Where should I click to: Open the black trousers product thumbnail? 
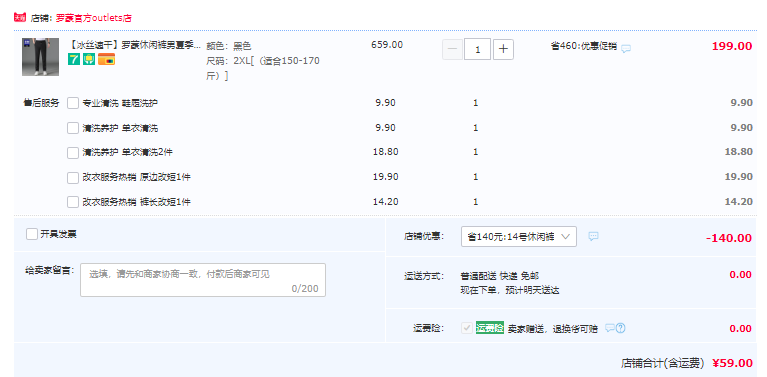click(x=40, y=57)
